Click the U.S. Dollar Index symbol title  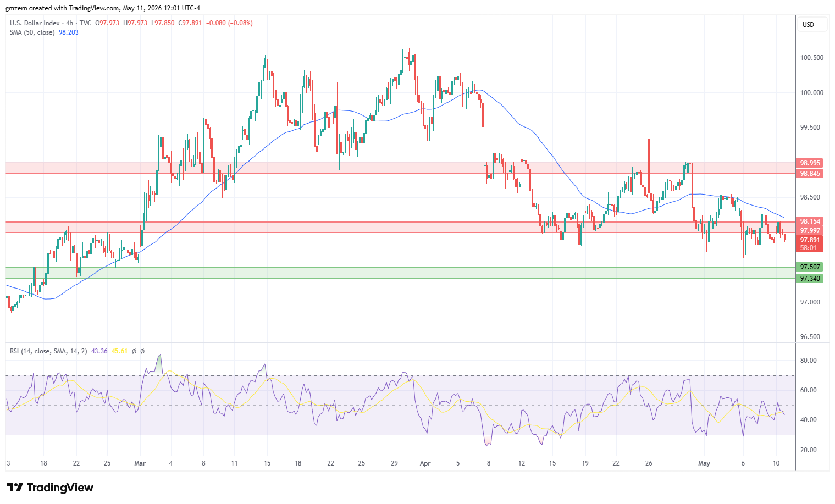[35, 23]
